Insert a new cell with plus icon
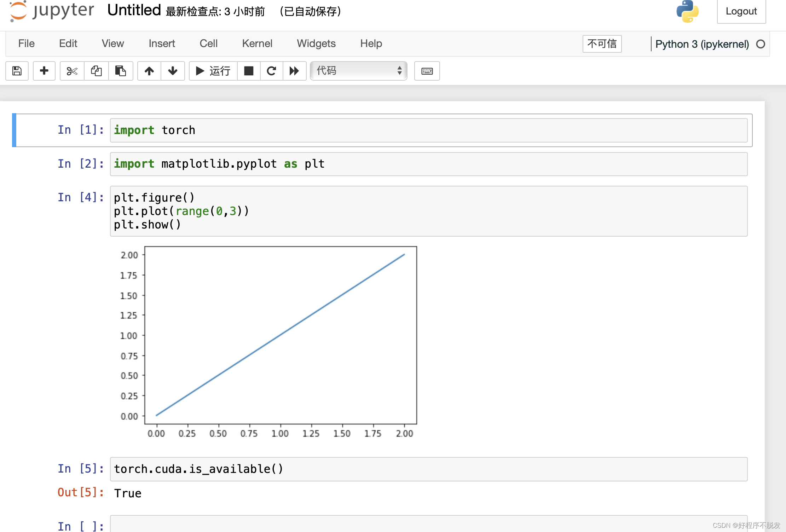Screen dimensions: 786x532 coord(44,71)
